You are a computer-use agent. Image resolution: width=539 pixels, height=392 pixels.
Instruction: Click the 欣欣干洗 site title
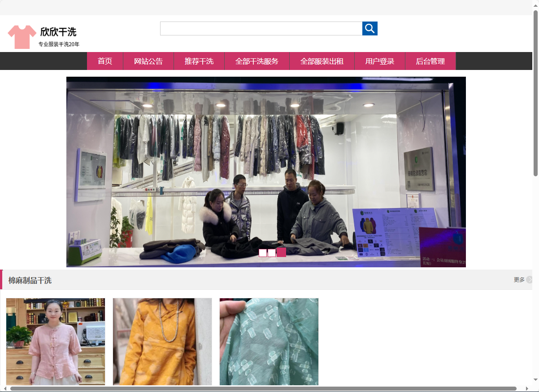(x=58, y=32)
